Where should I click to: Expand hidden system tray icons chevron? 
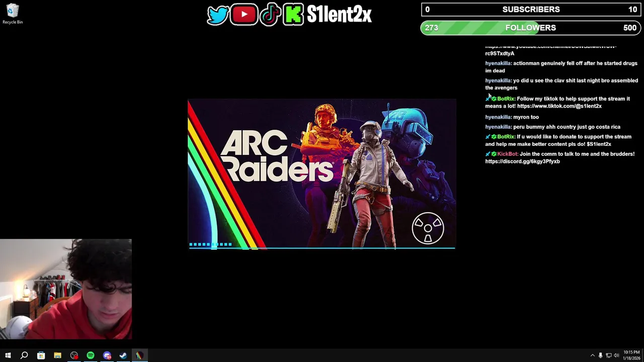[592, 355]
